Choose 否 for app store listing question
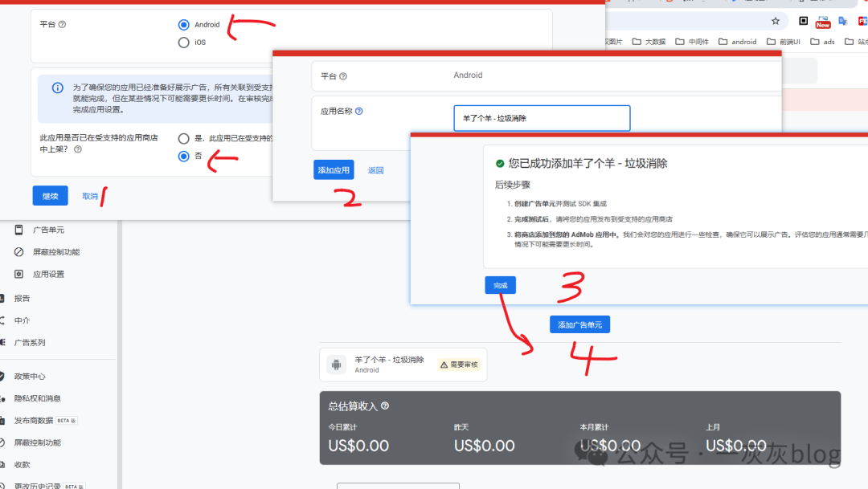The image size is (868, 489). (185, 156)
